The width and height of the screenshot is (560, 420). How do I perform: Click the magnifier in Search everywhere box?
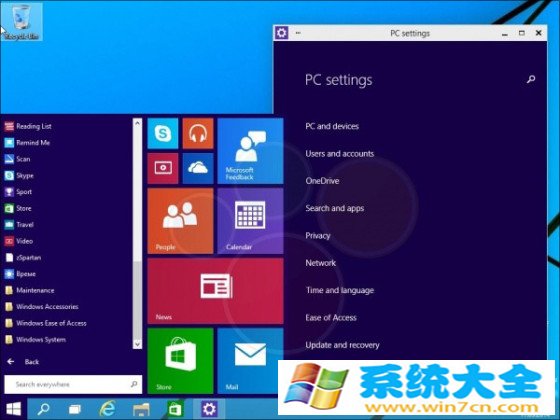[134, 384]
